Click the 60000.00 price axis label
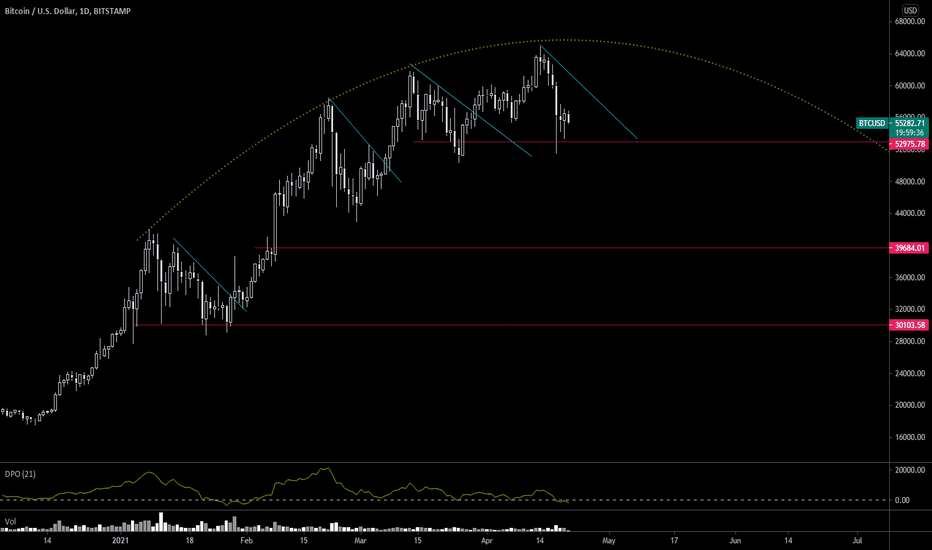932x550 pixels. coord(910,86)
